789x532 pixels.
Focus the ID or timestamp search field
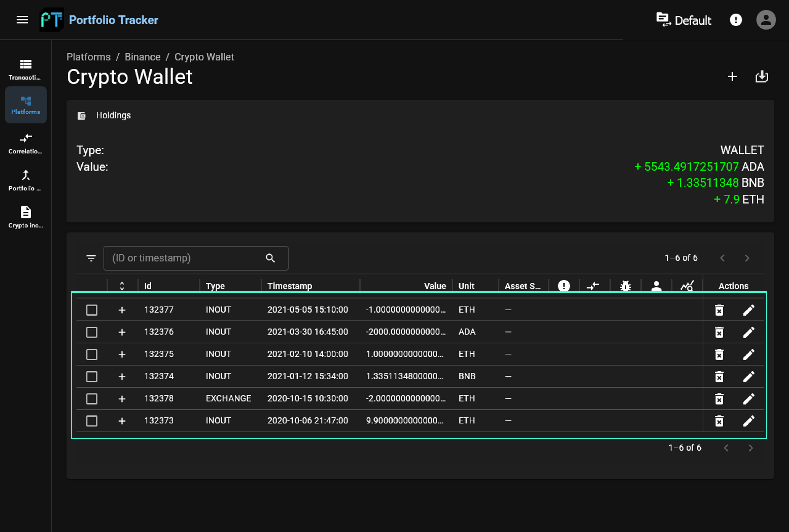coord(196,258)
